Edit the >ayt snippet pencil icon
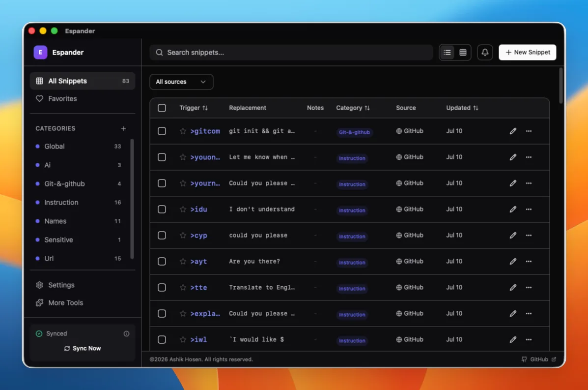 pos(513,261)
